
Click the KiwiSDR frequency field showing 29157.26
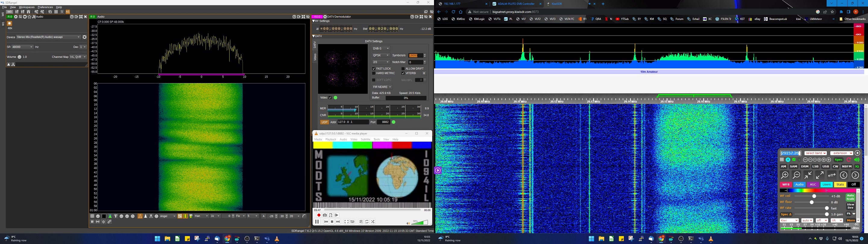click(791, 153)
